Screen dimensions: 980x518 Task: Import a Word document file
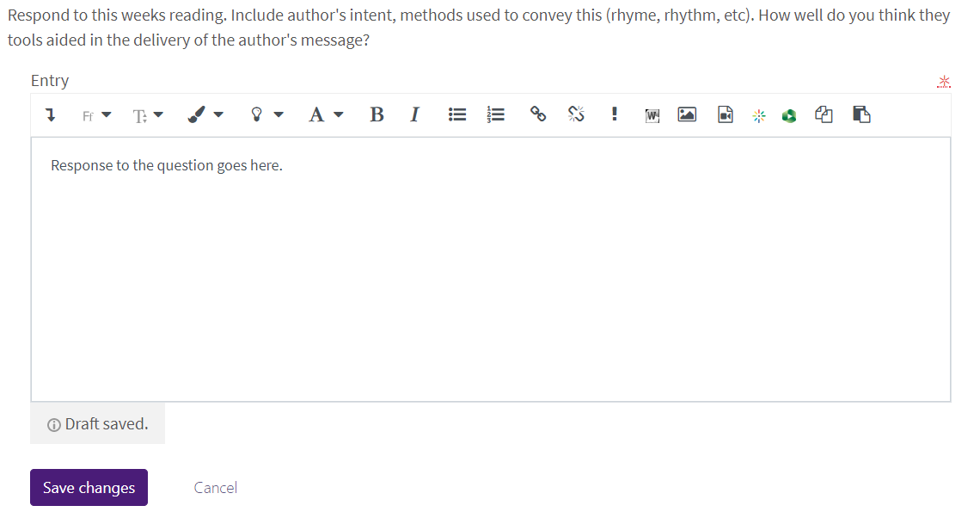(652, 114)
